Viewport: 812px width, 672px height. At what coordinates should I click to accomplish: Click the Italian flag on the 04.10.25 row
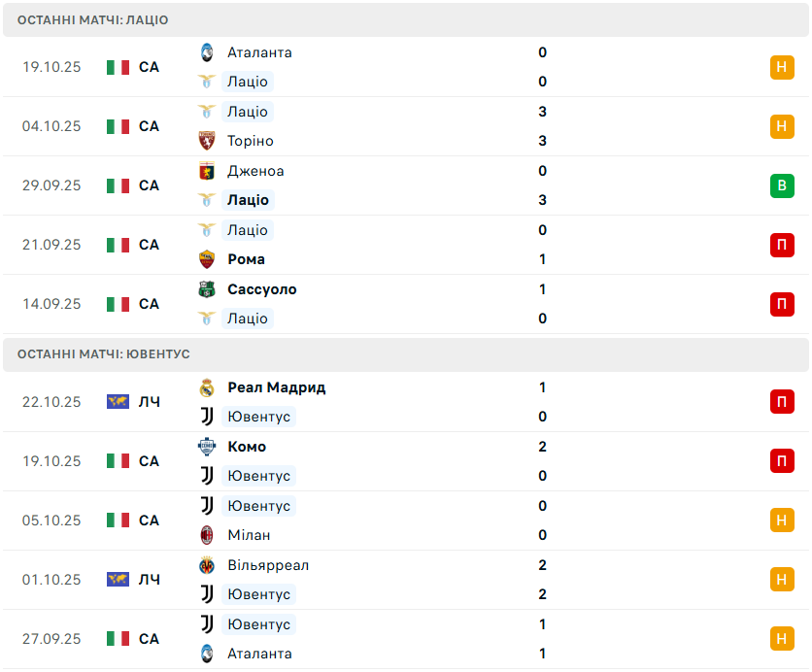point(118,126)
